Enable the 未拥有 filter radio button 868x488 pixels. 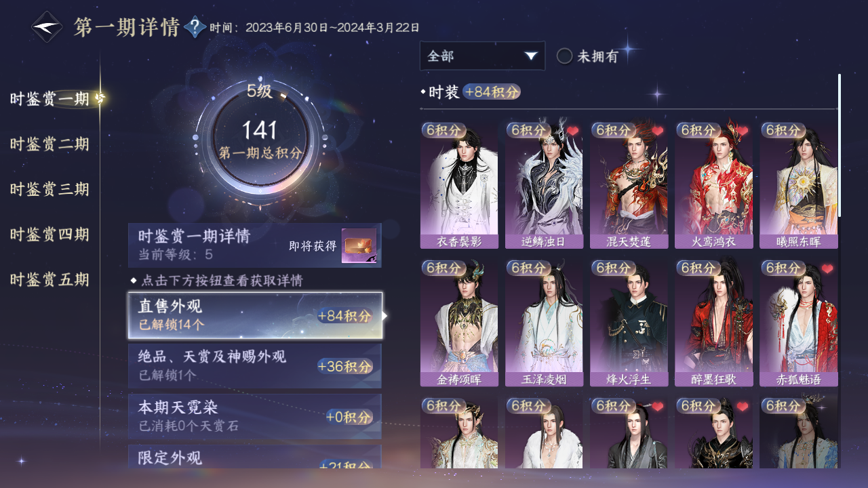[x=564, y=56]
